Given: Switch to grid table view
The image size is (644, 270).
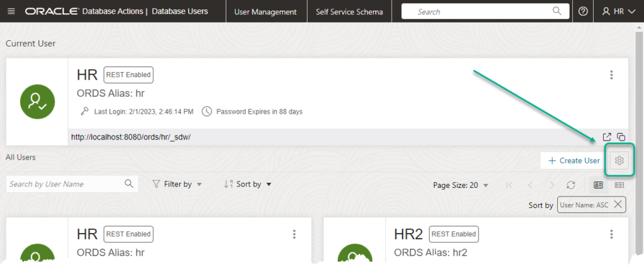Looking at the screenshot, I should click(619, 185).
